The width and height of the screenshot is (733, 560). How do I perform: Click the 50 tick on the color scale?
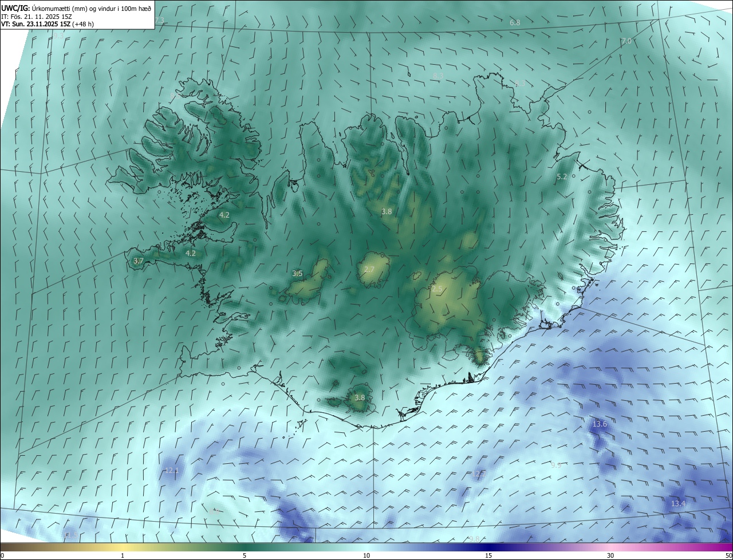click(x=728, y=556)
